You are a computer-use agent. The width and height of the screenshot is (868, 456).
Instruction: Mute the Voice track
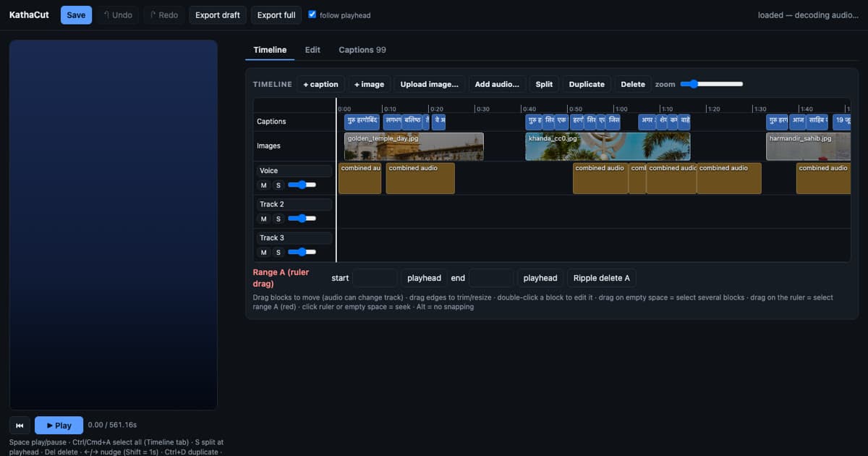pos(264,185)
